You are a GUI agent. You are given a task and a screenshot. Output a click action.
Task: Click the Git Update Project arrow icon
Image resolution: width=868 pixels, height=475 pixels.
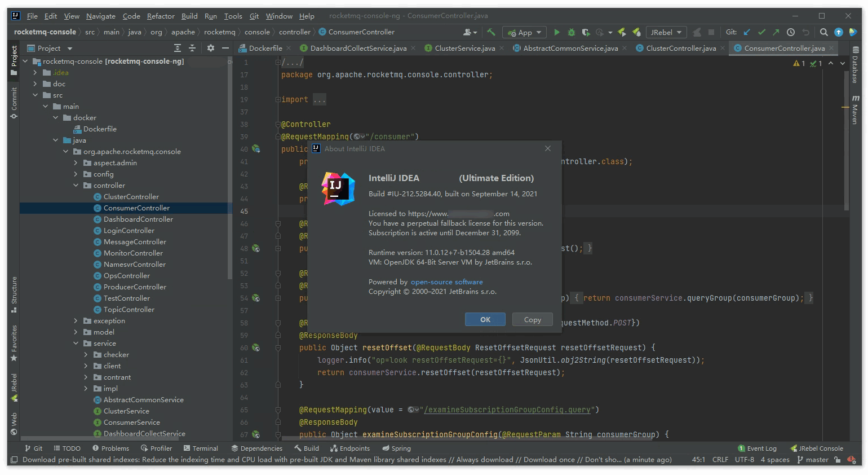(x=747, y=32)
